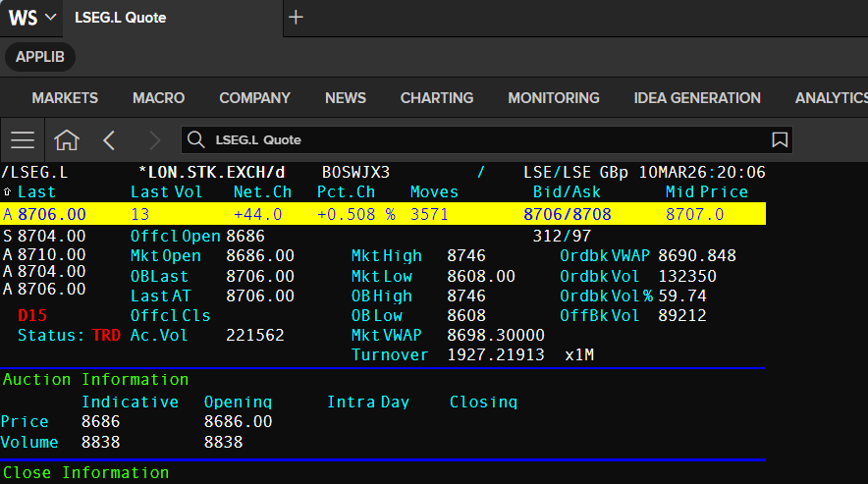The height and width of the screenshot is (484, 868).
Task: Open the IDEA GENERATION menu
Action: (x=697, y=98)
